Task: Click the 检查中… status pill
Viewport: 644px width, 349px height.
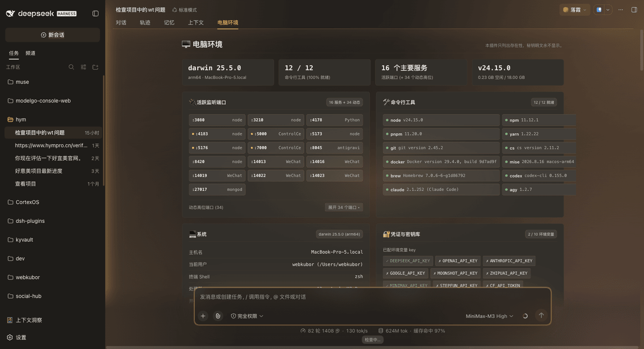Action: click(x=372, y=340)
